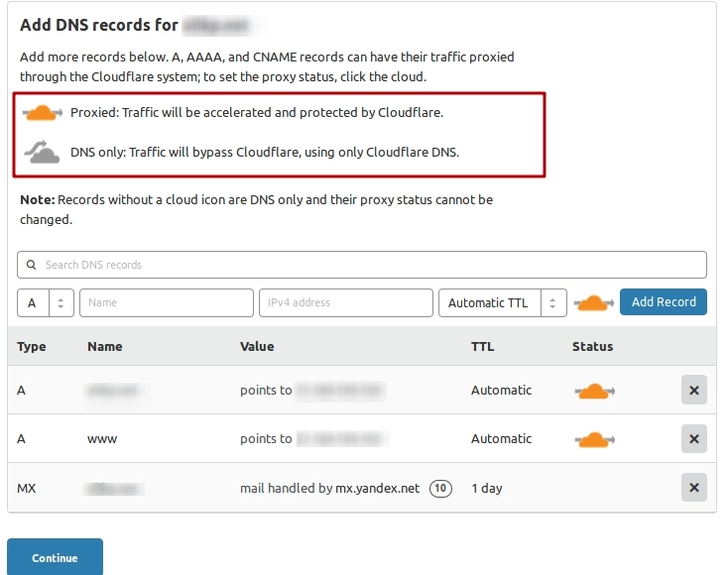Remove the www A record using X

tap(693, 438)
